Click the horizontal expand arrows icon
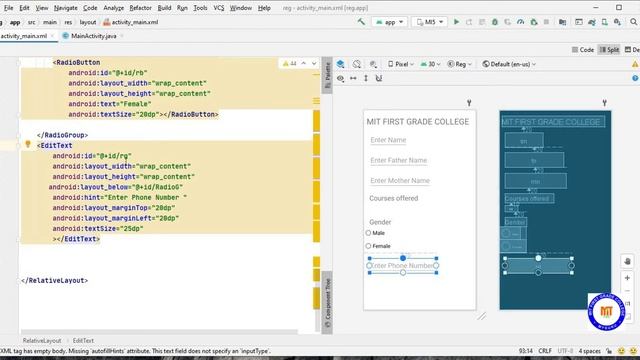The width and height of the screenshot is (640, 360). coord(353,78)
